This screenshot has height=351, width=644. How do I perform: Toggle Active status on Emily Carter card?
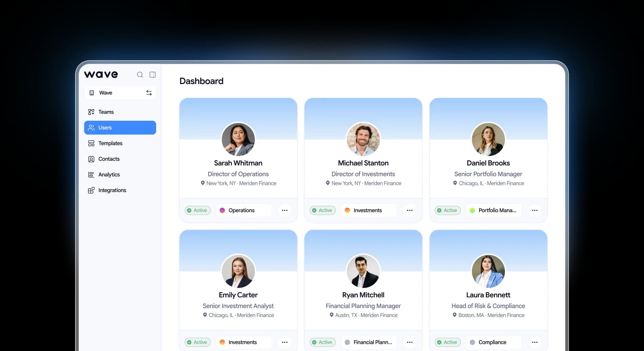[197, 342]
